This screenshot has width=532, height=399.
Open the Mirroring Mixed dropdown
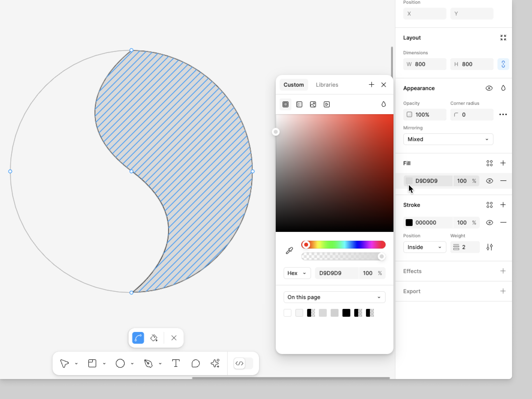[x=448, y=139]
